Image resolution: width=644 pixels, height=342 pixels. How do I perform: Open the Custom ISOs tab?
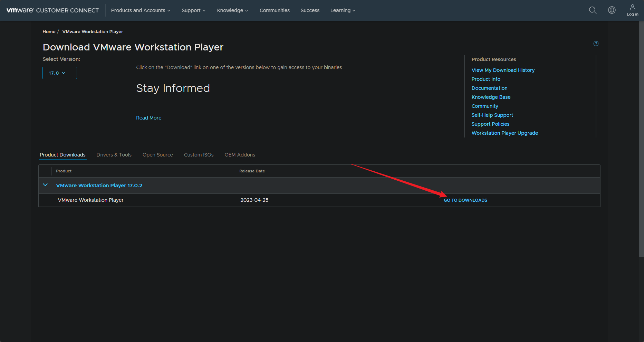tap(199, 155)
